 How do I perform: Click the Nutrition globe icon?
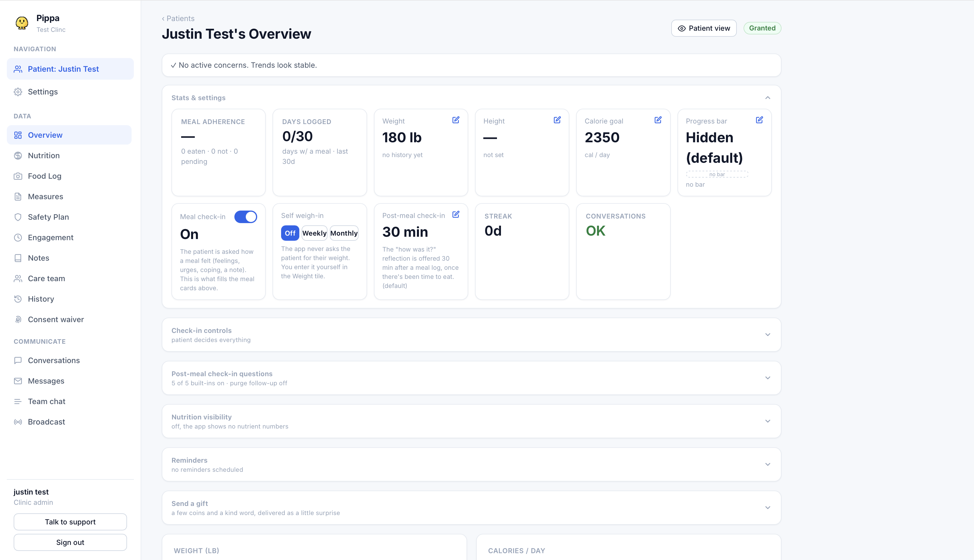tap(18, 156)
